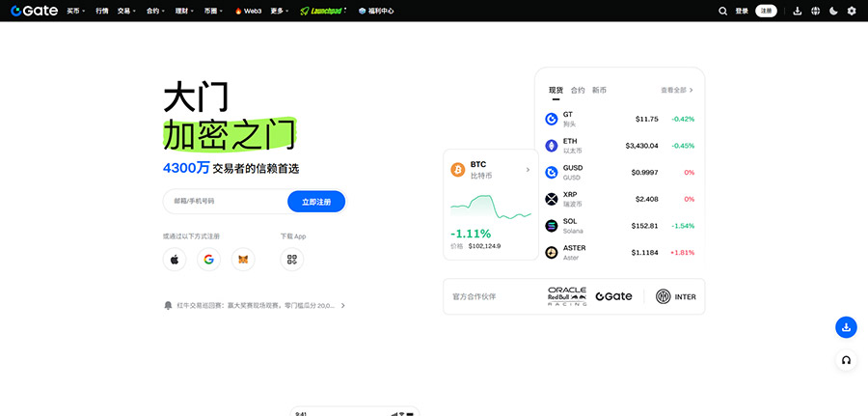Switch to the 合约 tab in market card
Viewport: 868px width, 416px height.
(x=578, y=90)
